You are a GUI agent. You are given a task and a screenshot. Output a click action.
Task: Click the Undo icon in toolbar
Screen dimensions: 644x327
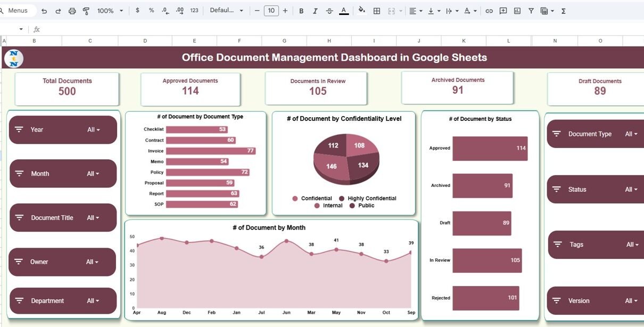point(44,11)
